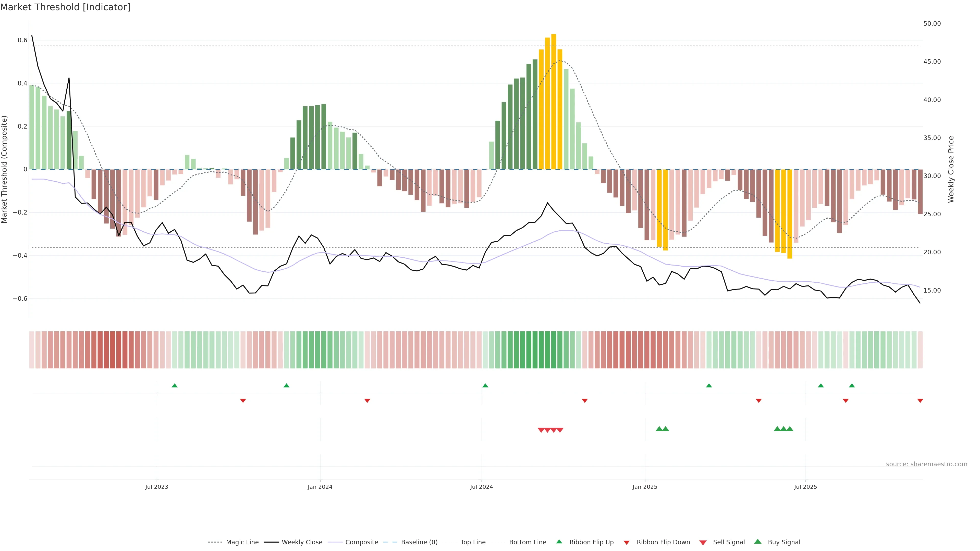This screenshot has width=980, height=551.
Task: Click the Jul 2025 x-axis label
Action: pos(805,487)
